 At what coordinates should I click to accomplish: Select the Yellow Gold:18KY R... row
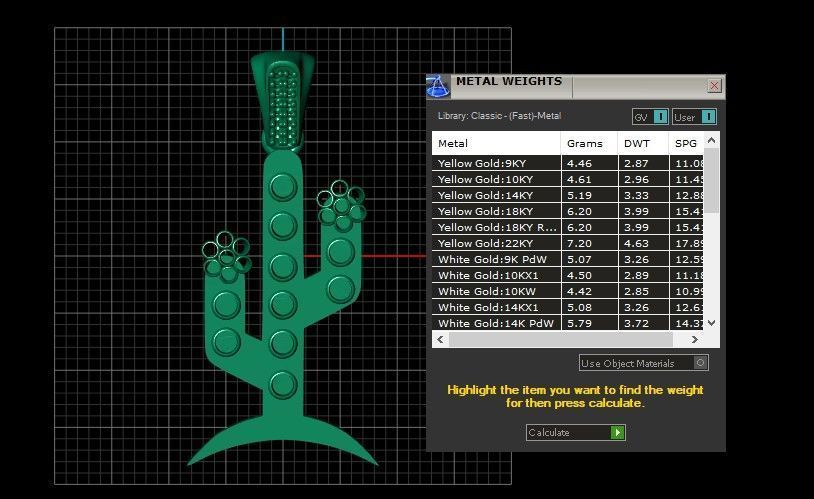pos(568,227)
